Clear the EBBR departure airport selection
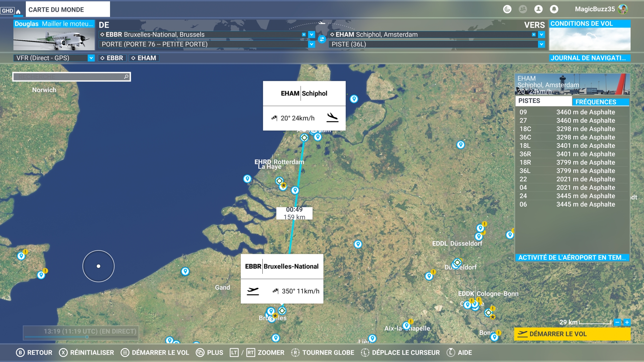644x362 pixels. (x=304, y=35)
